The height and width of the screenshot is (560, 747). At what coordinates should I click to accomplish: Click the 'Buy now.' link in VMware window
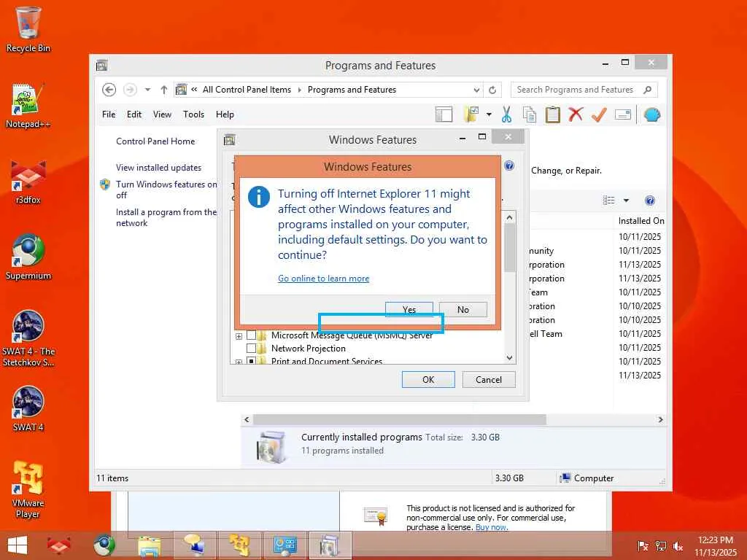(492, 527)
